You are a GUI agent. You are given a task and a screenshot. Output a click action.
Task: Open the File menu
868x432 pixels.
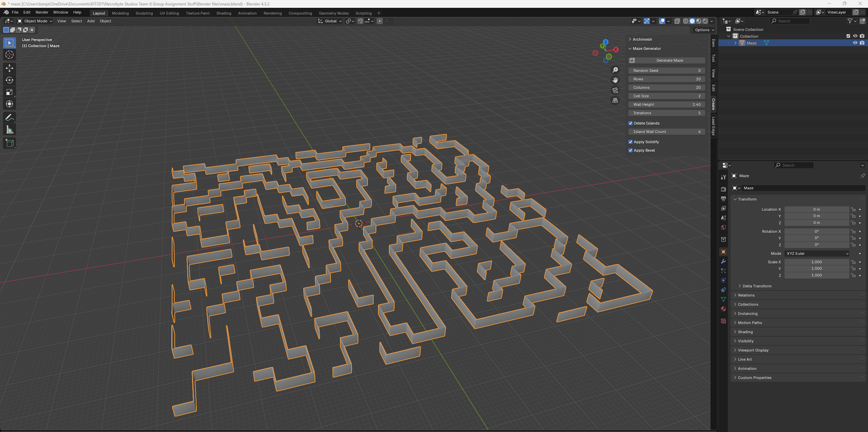point(15,12)
